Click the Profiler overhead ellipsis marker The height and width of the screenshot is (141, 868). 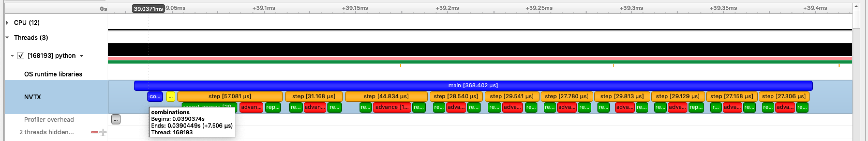116,120
